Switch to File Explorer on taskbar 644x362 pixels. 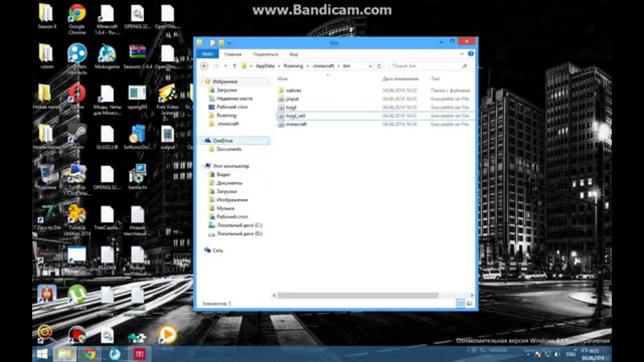pyautogui.click(x=65, y=354)
